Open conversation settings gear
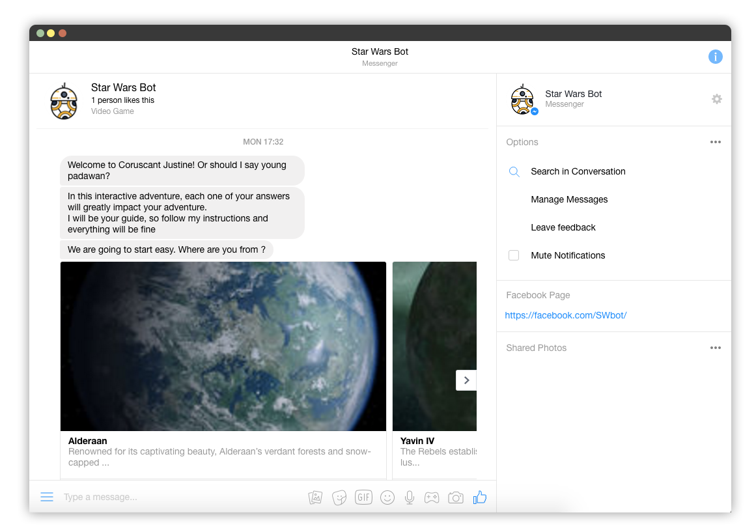 tap(716, 99)
